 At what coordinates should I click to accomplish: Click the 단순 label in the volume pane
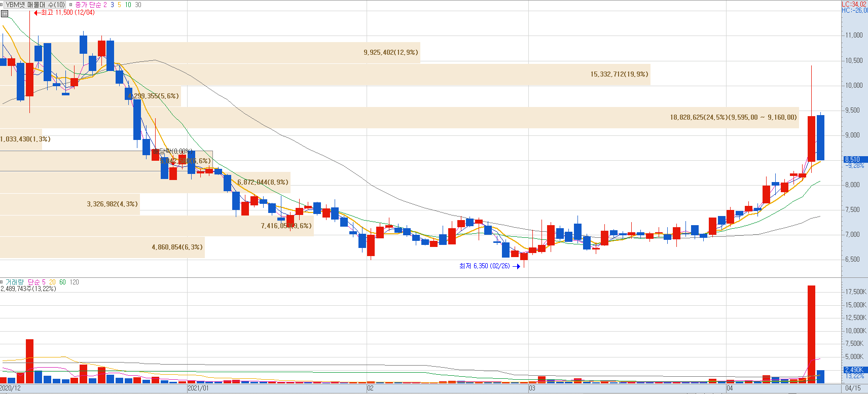point(34,282)
